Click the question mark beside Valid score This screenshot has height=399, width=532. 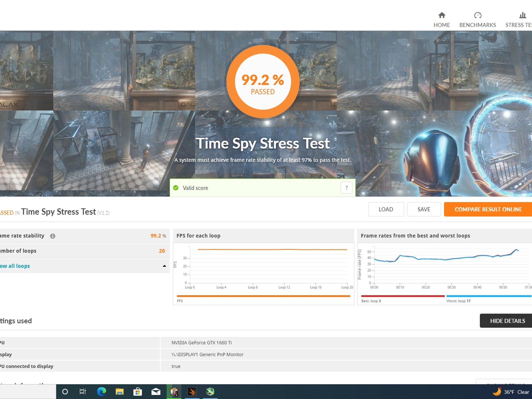[346, 188]
